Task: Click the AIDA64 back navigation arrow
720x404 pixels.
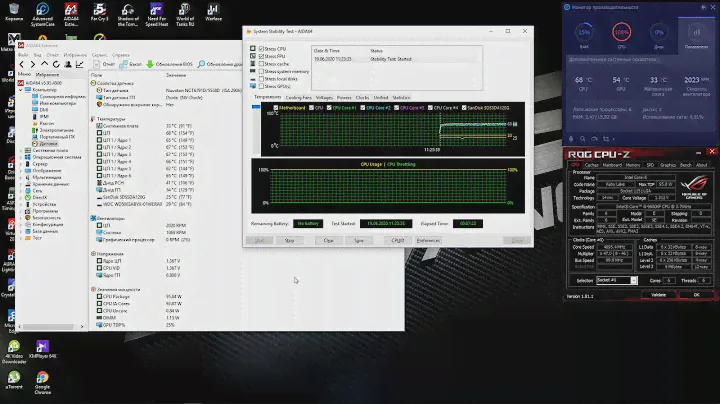Action: (22, 63)
